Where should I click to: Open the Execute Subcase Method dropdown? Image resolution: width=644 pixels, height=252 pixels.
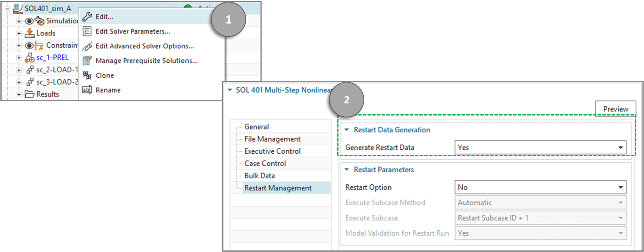point(541,202)
